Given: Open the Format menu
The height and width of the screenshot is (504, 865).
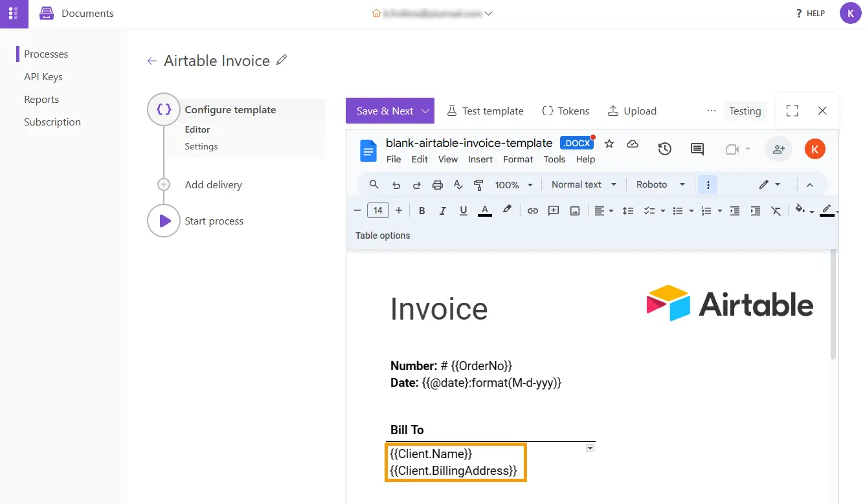Looking at the screenshot, I should [x=518, y=159].
